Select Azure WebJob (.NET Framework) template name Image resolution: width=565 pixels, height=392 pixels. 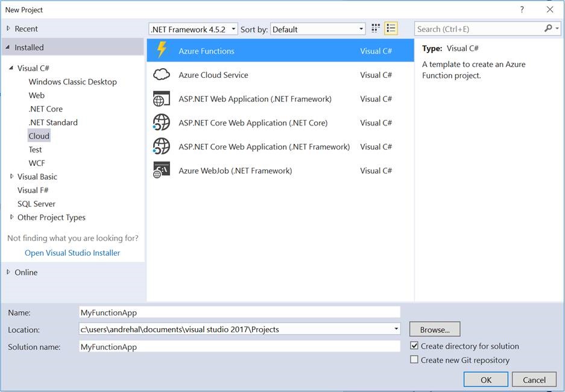point(235,171)
